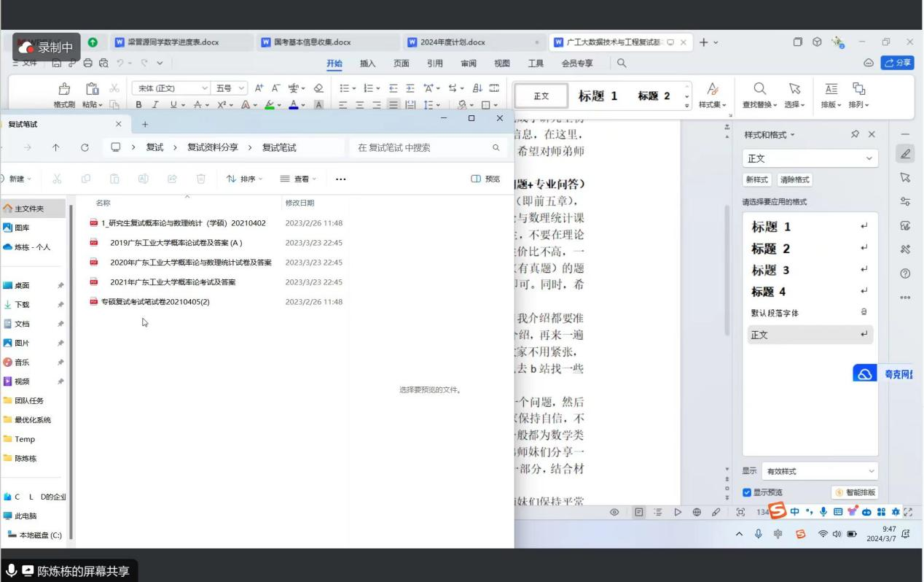
Task: Click the italic formatting icon
Action: click(x=154, y=105)
